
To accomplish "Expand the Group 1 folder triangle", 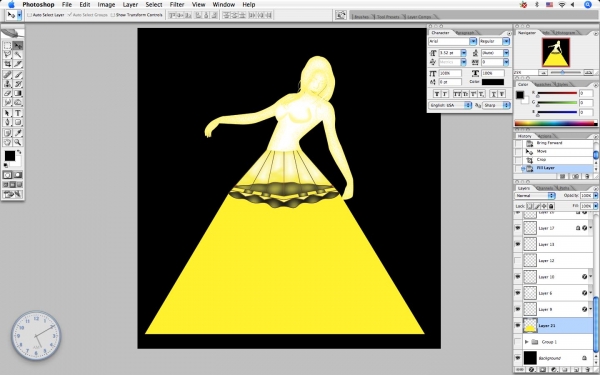I will pyautogui.click(x=527, y=342).
